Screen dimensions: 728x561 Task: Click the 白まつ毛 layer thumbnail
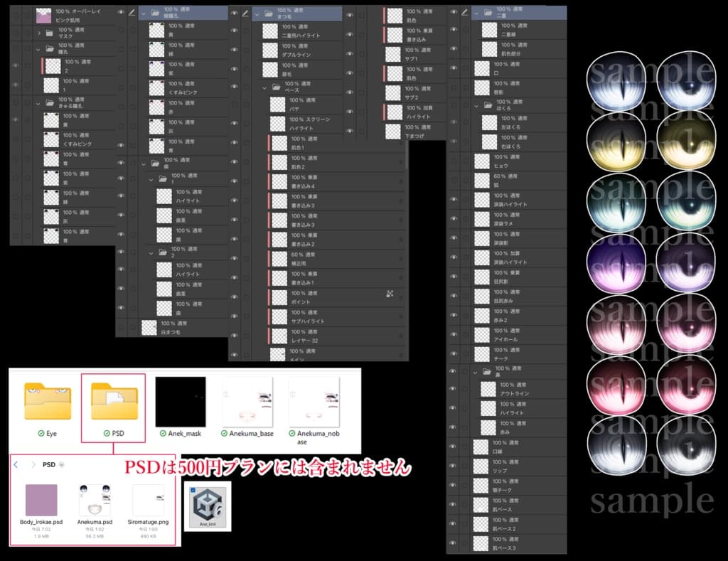[x=149, y=327]
